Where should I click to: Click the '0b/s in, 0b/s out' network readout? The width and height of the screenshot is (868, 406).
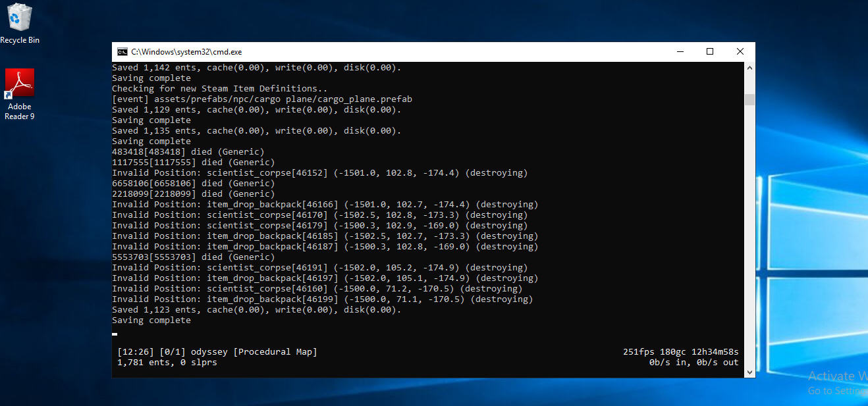(x=693, y=363)
